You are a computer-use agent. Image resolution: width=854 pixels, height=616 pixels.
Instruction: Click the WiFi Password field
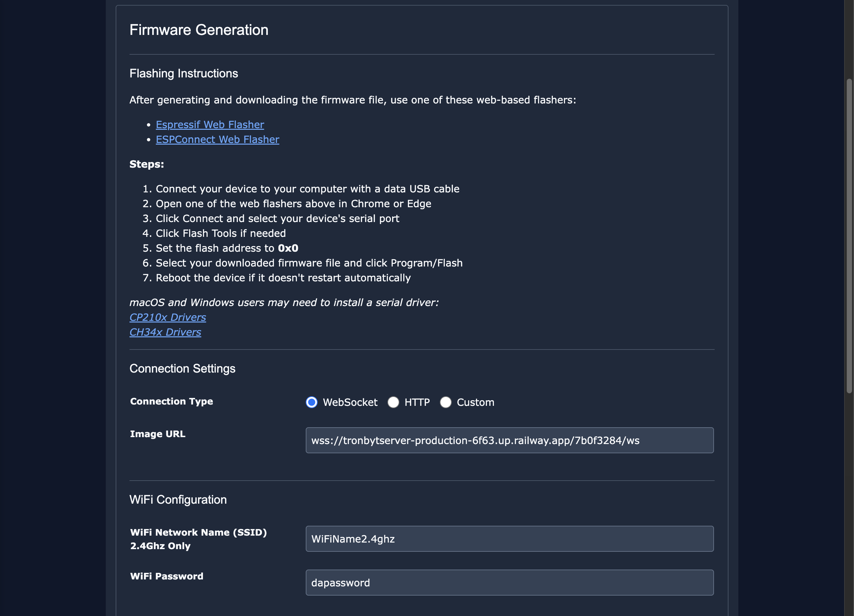coord(509,582)
